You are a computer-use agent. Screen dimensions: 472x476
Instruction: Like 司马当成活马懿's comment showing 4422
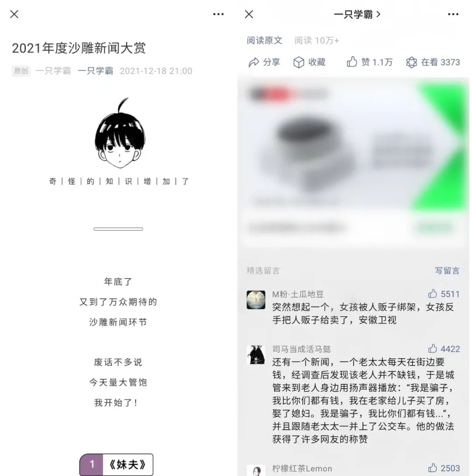[433, 348]
